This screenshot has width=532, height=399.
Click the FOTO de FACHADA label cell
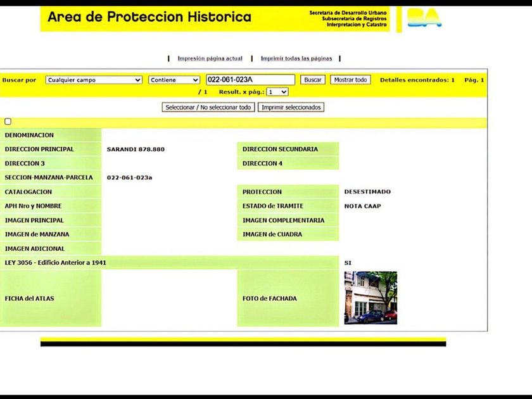pos(288,298)
